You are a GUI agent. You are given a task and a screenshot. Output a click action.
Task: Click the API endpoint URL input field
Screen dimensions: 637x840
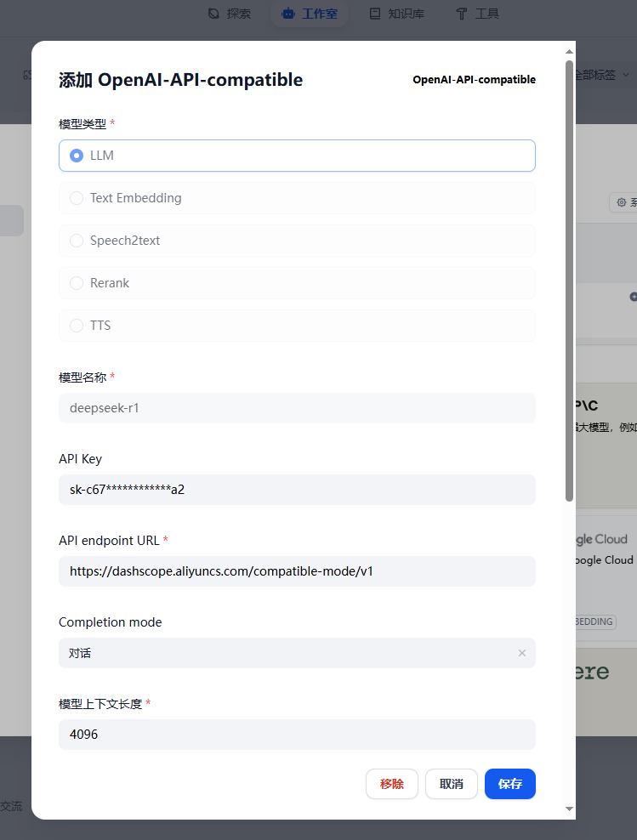297,571
